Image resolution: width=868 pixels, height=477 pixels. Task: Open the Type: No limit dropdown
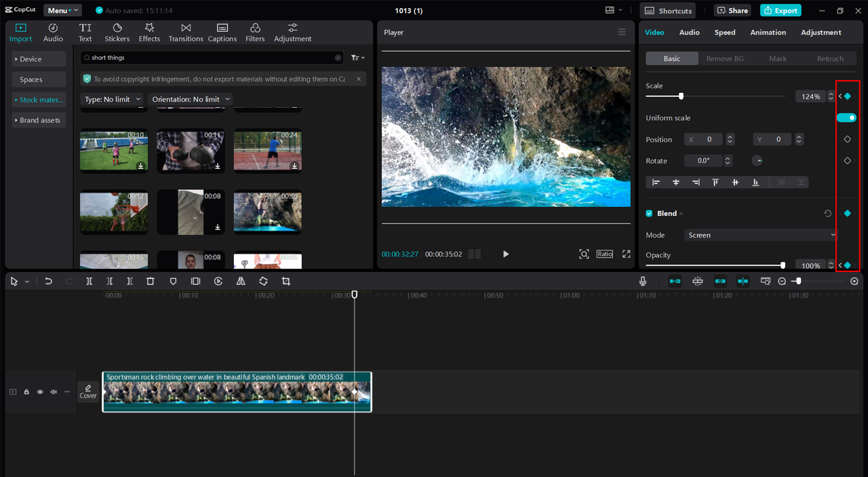[112, 99]
